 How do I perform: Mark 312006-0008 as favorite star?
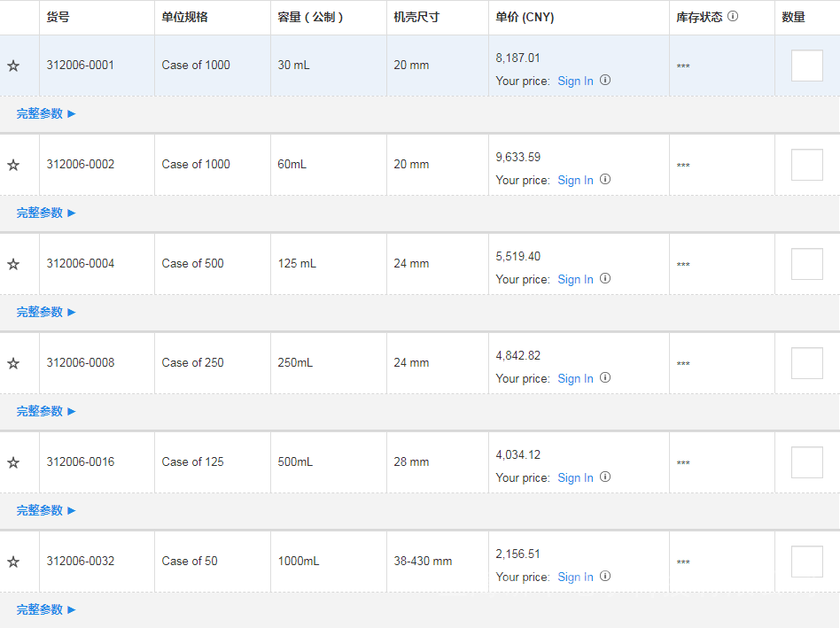pos(13,363)
